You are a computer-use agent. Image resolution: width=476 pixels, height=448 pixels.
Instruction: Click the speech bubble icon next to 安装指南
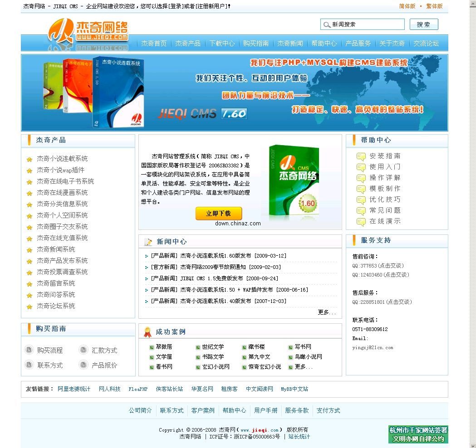[361, 157]
